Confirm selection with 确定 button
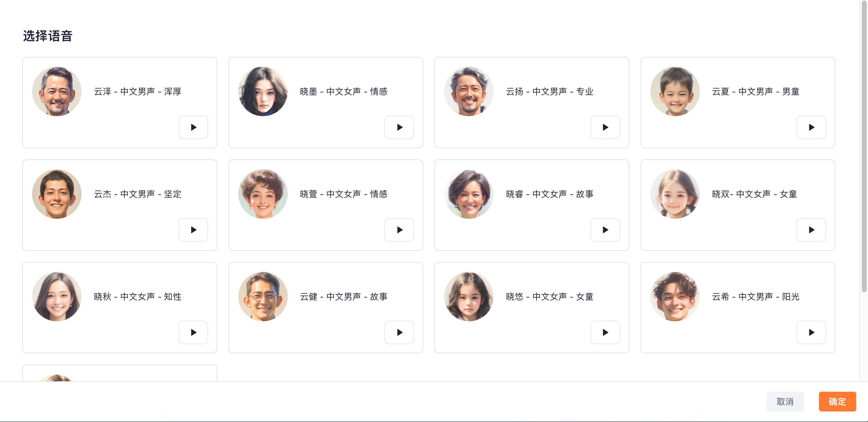 pyautogui.click(x=837, y=401)
